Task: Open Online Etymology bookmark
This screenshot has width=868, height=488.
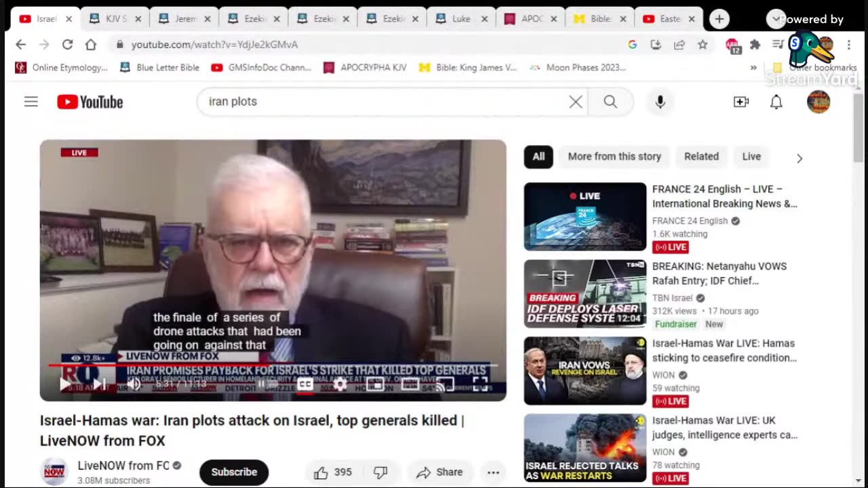Action: click(62, 68)
